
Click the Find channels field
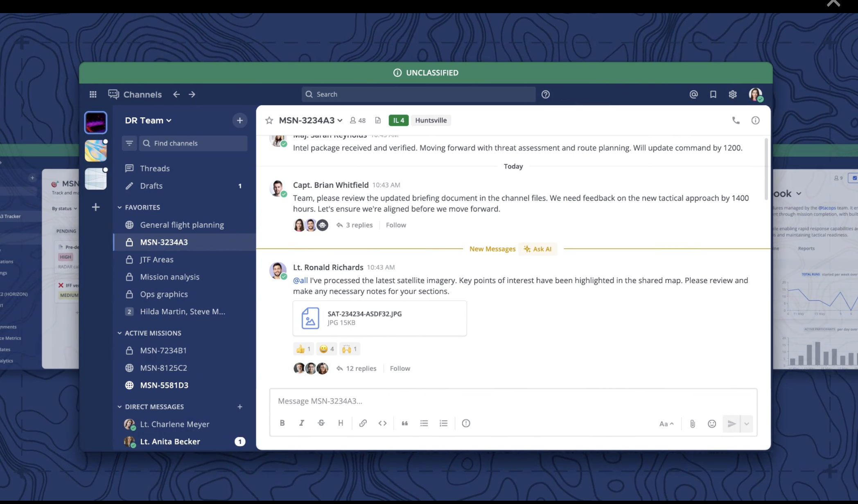(x=193, y=143)
